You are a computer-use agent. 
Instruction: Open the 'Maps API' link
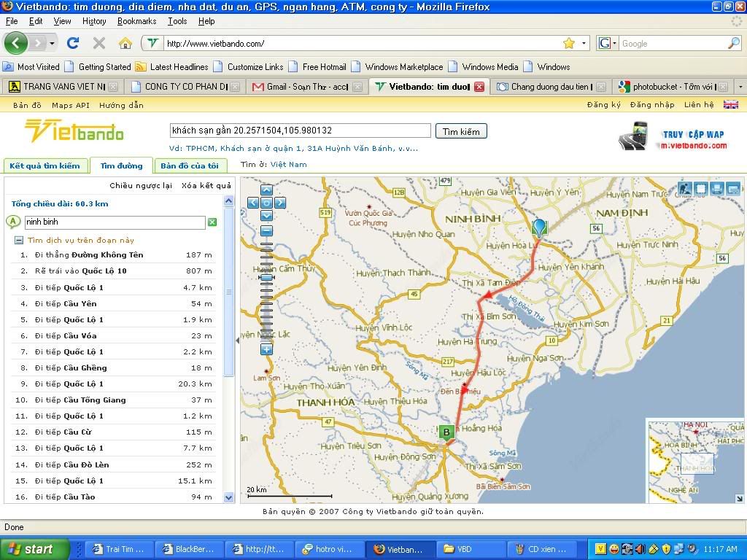[71, 105]
